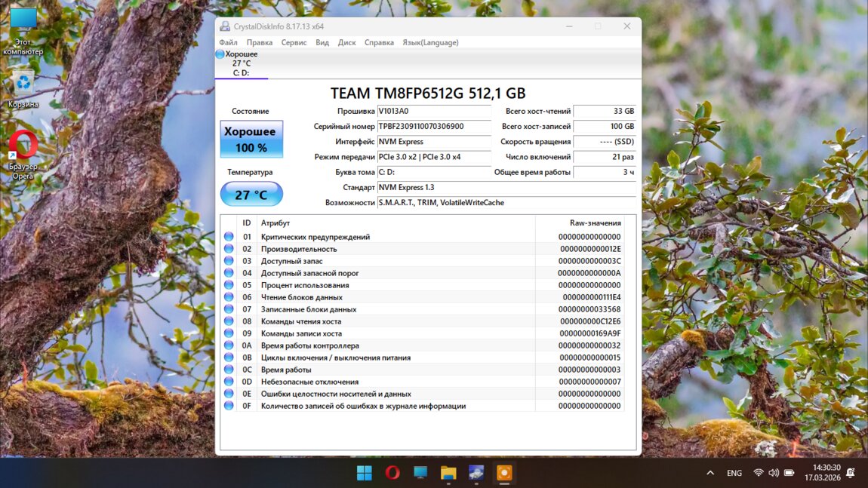The width and height of the screenshot is (868, 488).
Task: Open the Язык(Language) menu
Action: [x=430, y=43]
